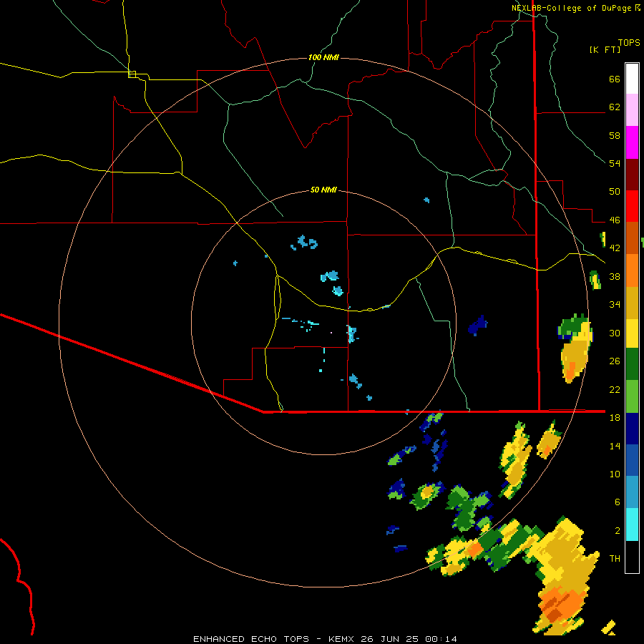Click the cyan legend swatch near 2

pyautogui.click(x=632, y=525)
